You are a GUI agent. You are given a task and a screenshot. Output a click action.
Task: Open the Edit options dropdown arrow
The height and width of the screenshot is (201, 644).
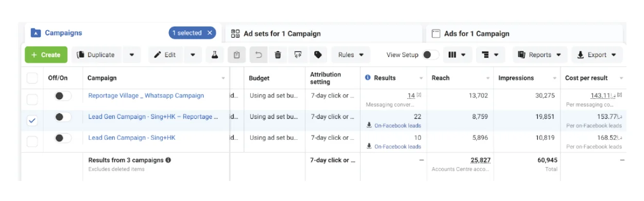[x=193, y=55]
